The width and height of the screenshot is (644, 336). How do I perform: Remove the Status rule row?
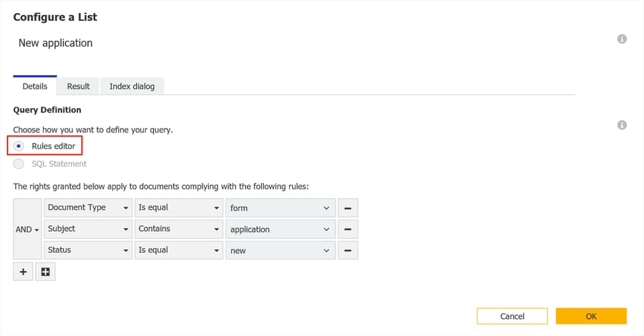(x=347, y=251)
